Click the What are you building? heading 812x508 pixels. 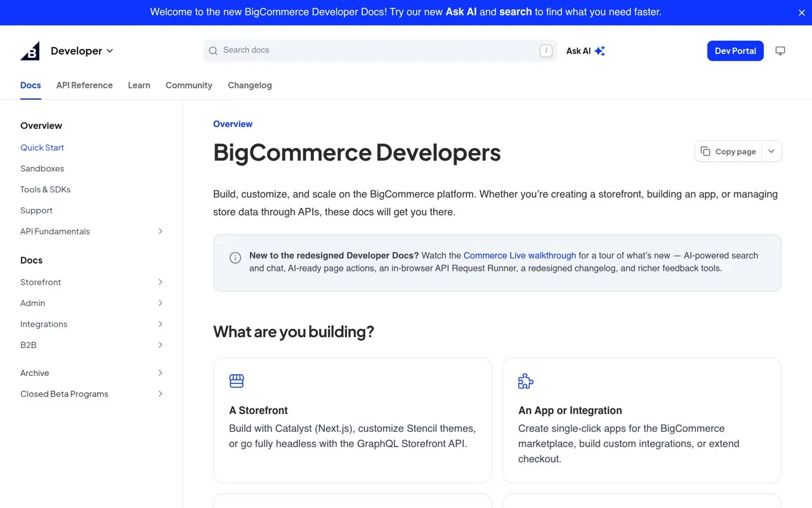tap(294, 331)
